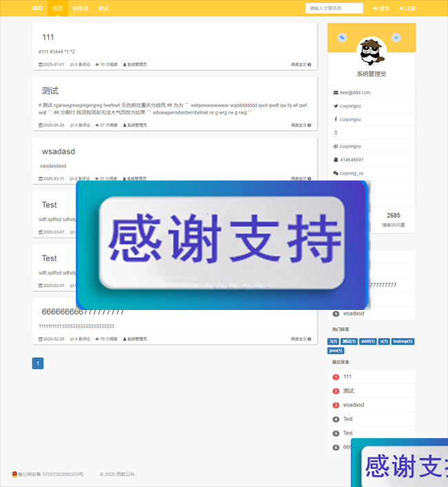448x487 pixels.
Task: Click 阅读全文 on the wsadasd post
Action: pyautogui.click(x=301, y=178)
